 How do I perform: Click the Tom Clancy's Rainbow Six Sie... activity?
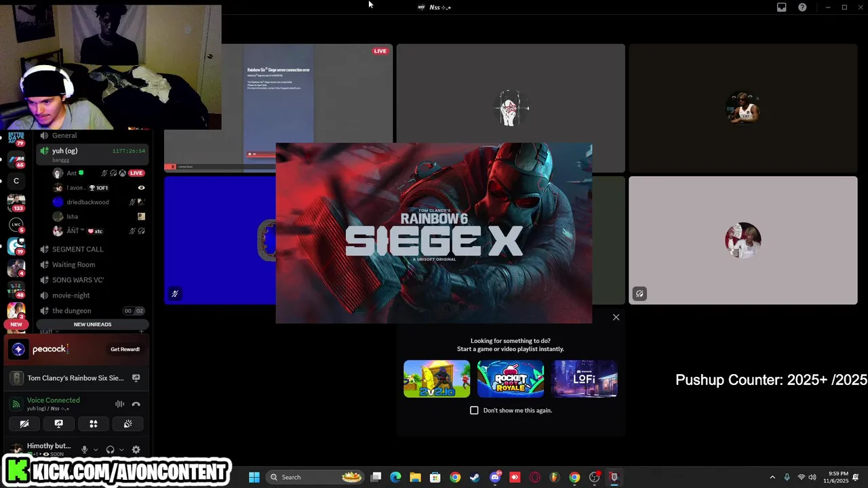[75, 378]
